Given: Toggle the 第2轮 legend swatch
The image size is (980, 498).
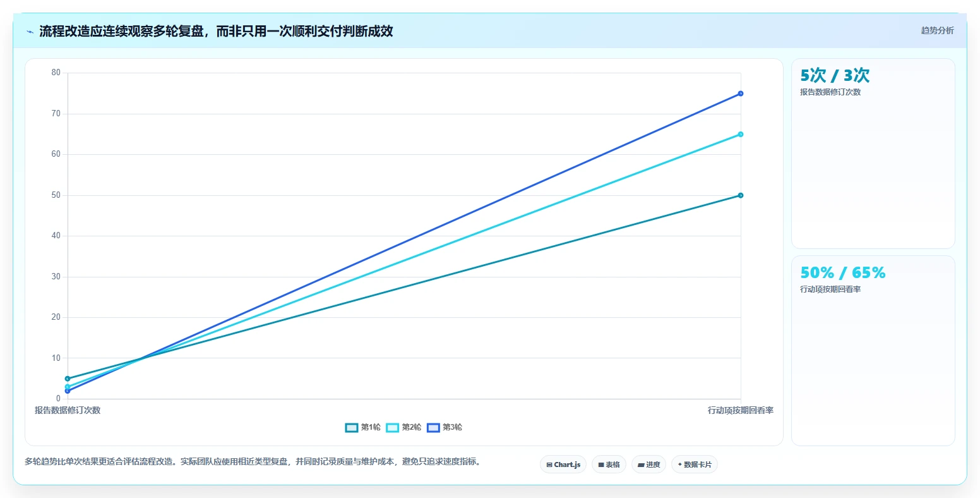Looking at the screenshot, I should [392, 428].
